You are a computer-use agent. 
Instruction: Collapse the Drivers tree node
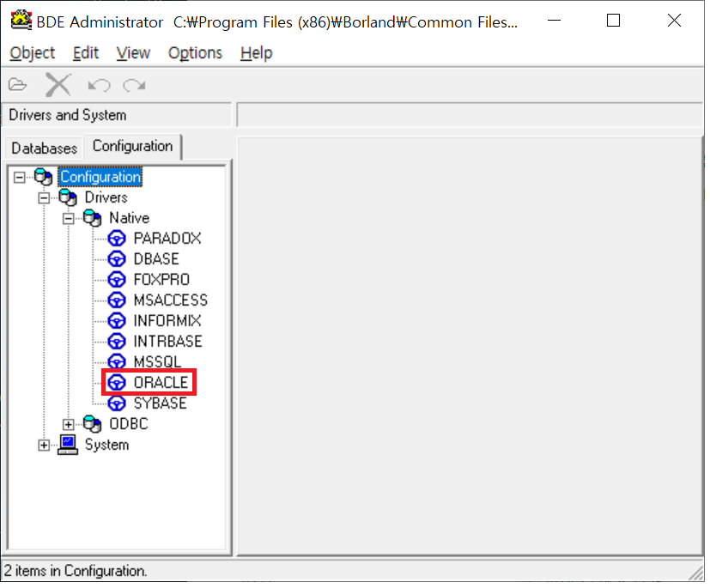coord(44,197)
